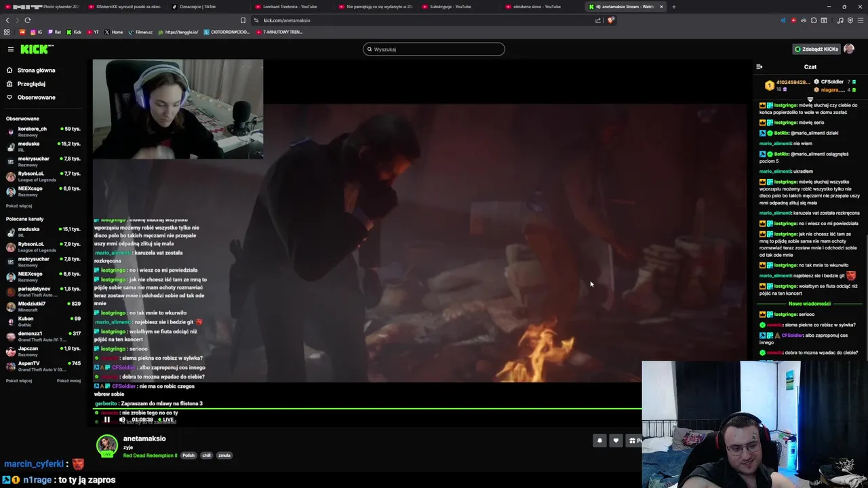Open Japczan recommended channel
Image resolution: width=868 pixels, height=488 pixels.
[x=43, y=351]
